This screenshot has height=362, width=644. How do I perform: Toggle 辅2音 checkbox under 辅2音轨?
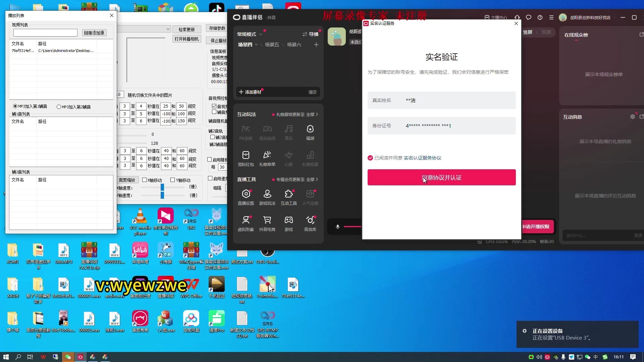tap(212, 137)
